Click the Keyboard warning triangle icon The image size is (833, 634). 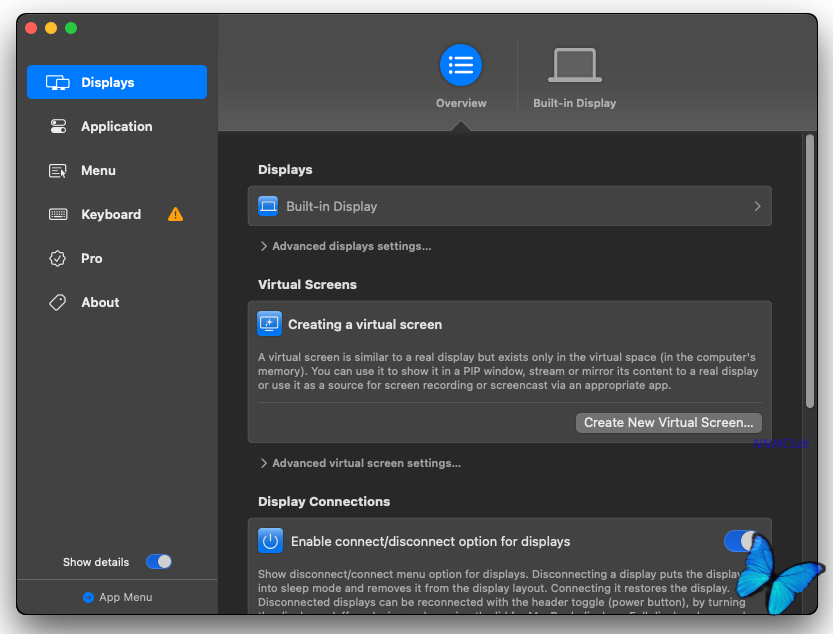coord(176,214)
